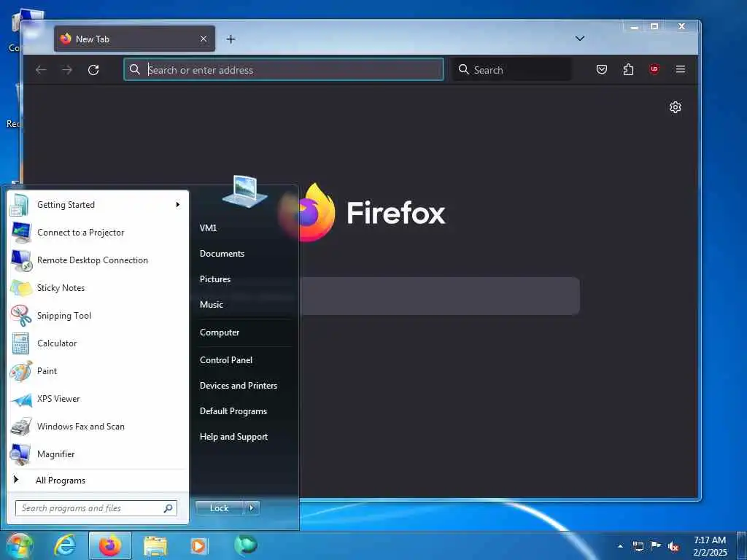
Task: Show All Programs list
Action: coord(98,480)
